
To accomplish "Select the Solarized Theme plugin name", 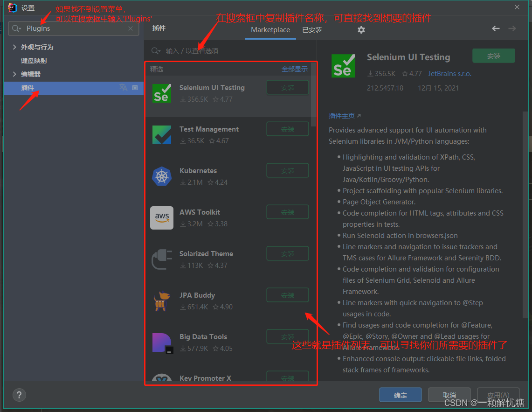I will (206, 254).
